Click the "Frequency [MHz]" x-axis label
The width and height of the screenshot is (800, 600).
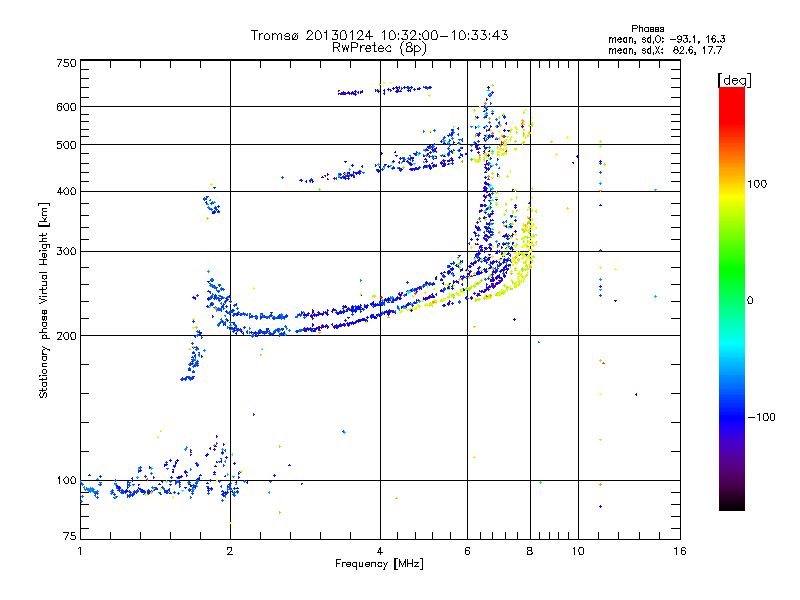pyautogui.click(x=379, y=564)
